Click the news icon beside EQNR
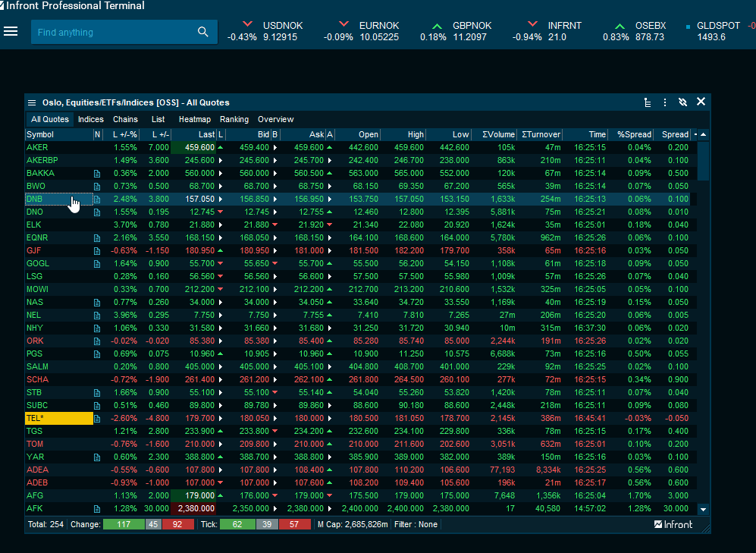The image size is (756, 553). click(97, 238)
